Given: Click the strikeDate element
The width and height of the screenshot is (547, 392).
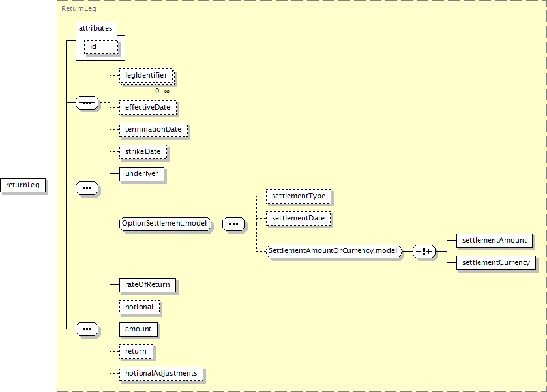Looking at the screenshot, I should pyautogui.click(x=143, y=152).
